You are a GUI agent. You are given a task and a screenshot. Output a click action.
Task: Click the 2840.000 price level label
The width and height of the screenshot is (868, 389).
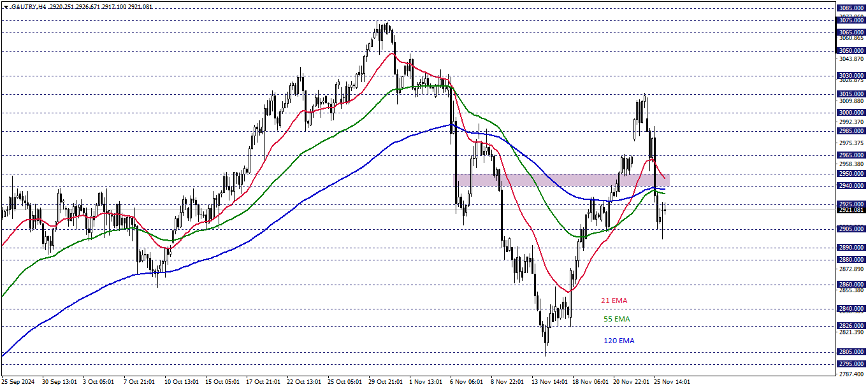(x=851, y=309)
